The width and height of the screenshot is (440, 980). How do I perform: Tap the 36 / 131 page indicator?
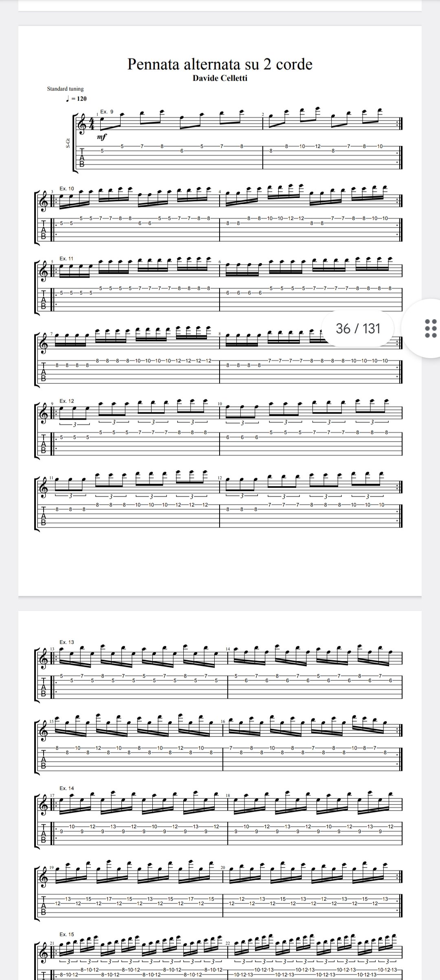tap(358, 328)
